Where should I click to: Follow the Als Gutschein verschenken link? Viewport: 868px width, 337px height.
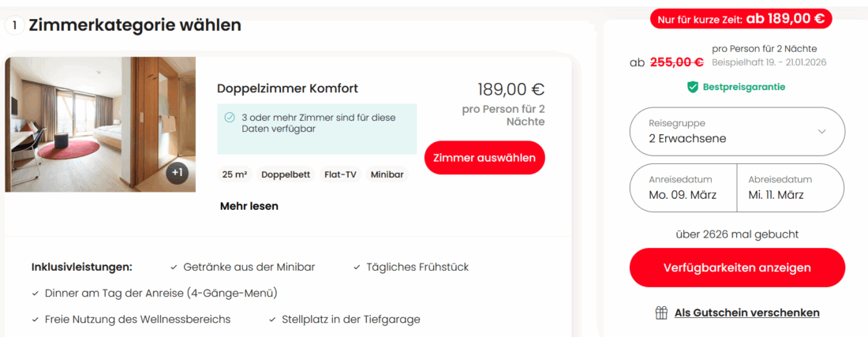(746, 313)
